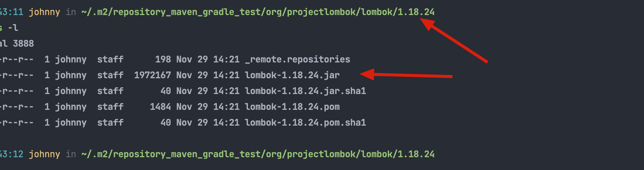Click the johnny username in the 43:11 prompt
The image size is (644, 170).
click(44, 12)
